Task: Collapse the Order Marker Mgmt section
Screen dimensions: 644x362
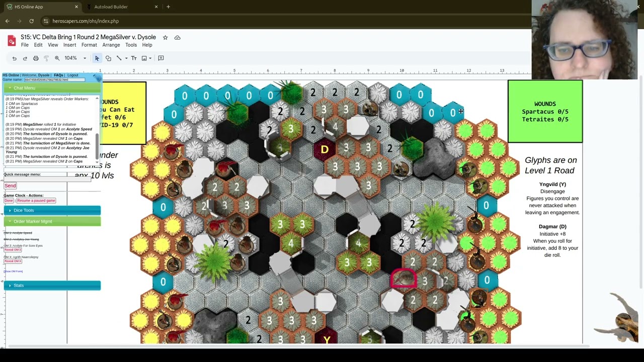Action: (52, 221)
